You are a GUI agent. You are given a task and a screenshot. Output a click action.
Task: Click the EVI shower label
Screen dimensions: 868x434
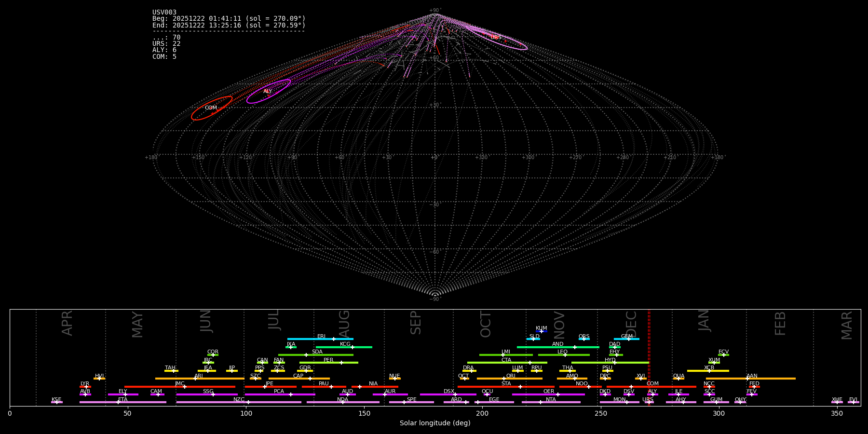tap(854, 400)
